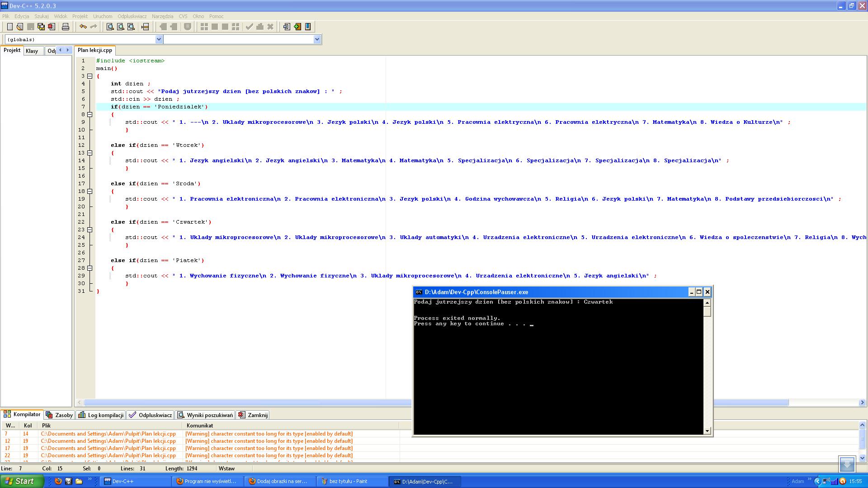Open the Find (search) toolbar icon
This screenshot has height=488, width=868.
click(110, 27)
